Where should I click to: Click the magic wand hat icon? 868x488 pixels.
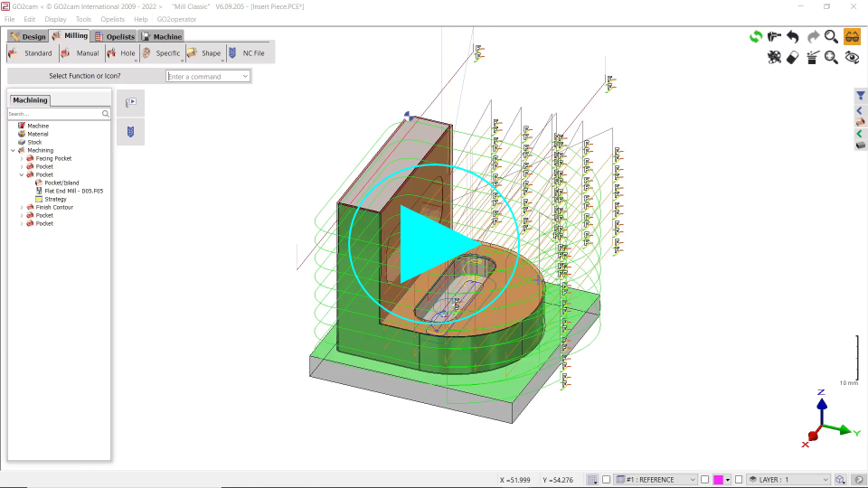point(812,57)
